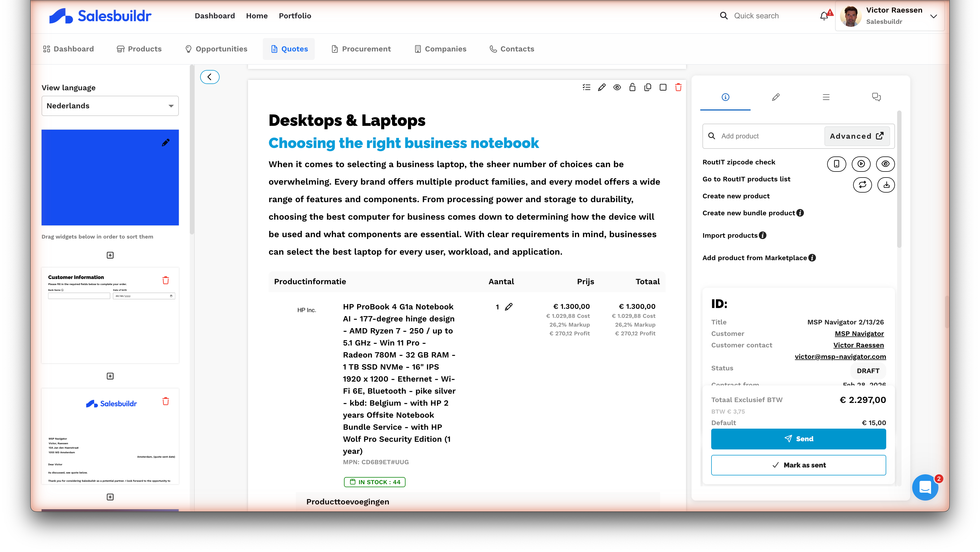Open the notifications bell

pos(824,16)
